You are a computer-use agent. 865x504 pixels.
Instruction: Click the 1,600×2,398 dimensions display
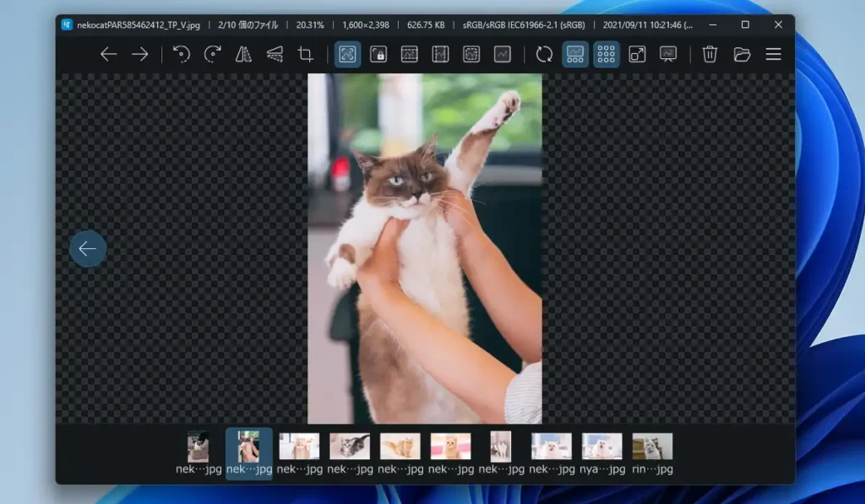point(365,24)
